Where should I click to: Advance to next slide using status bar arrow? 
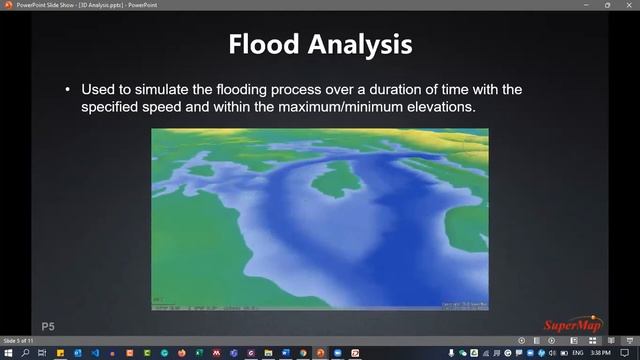tap(551, 340)
